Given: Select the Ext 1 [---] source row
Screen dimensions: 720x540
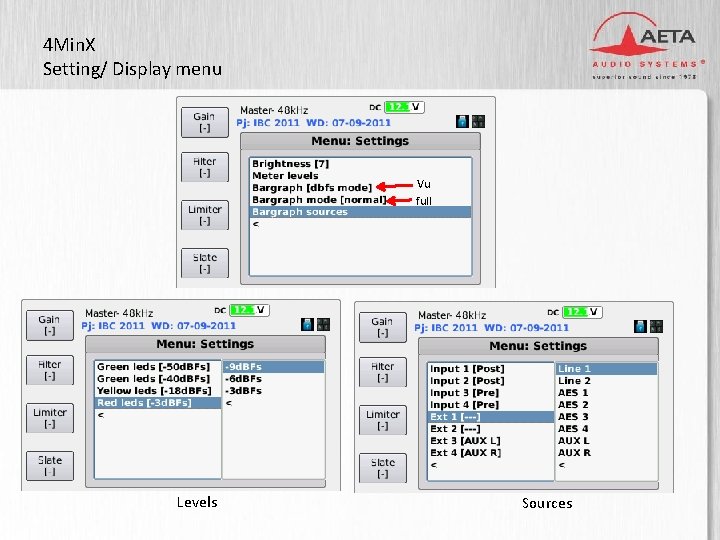Looking at the screenshot, I should 491,416.
